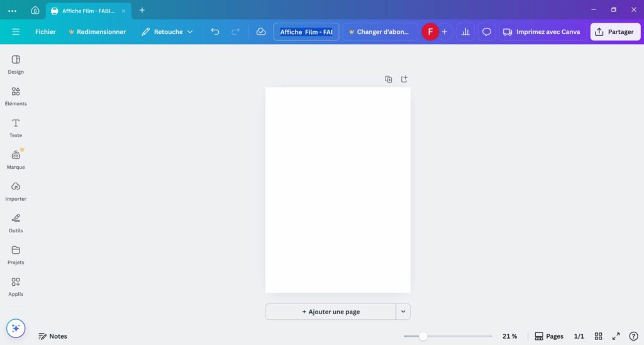The image size is (644, 345).
Task: Click Imprimez avec Canva button
Action: (542, 31)
